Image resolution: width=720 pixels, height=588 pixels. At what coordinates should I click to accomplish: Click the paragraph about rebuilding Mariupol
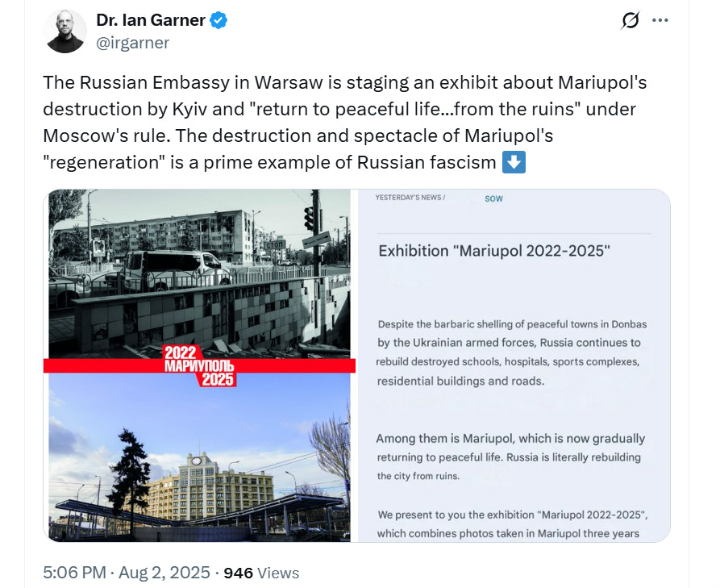click(x=510, y=457)
